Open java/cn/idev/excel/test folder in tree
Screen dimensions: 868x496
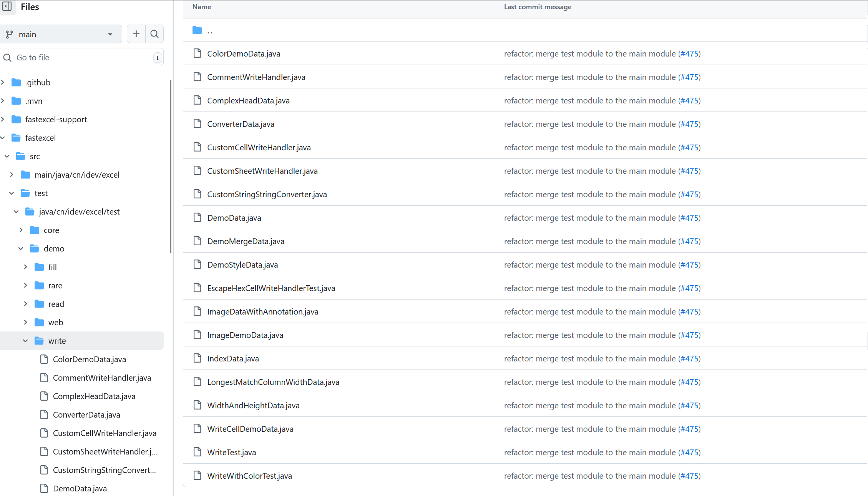click(79, 211)
